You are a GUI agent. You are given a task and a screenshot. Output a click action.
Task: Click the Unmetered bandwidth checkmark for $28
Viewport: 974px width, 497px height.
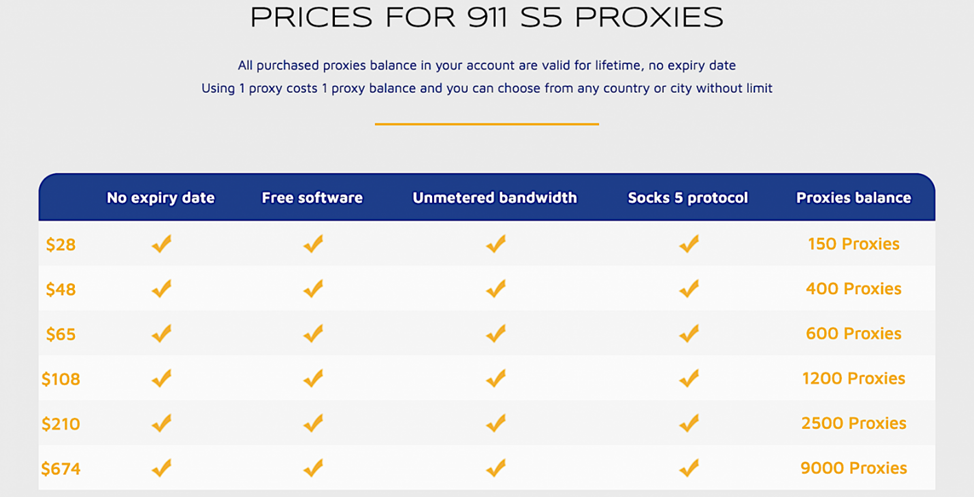[x=495, y=244]
